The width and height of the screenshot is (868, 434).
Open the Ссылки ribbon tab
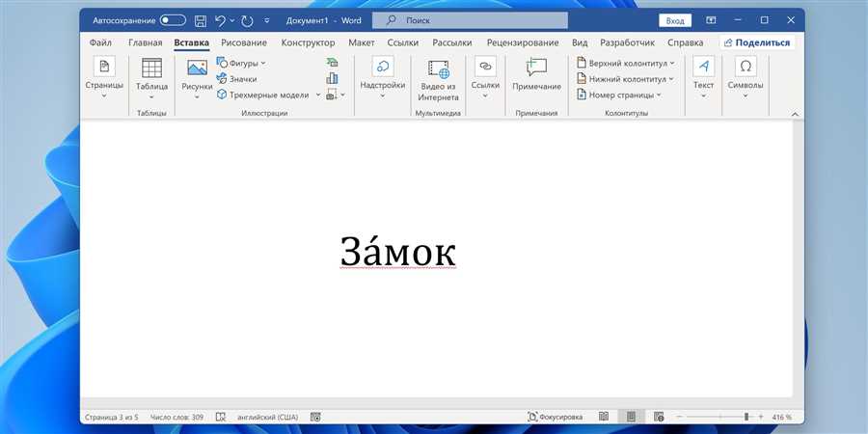(x=402, y=42)
